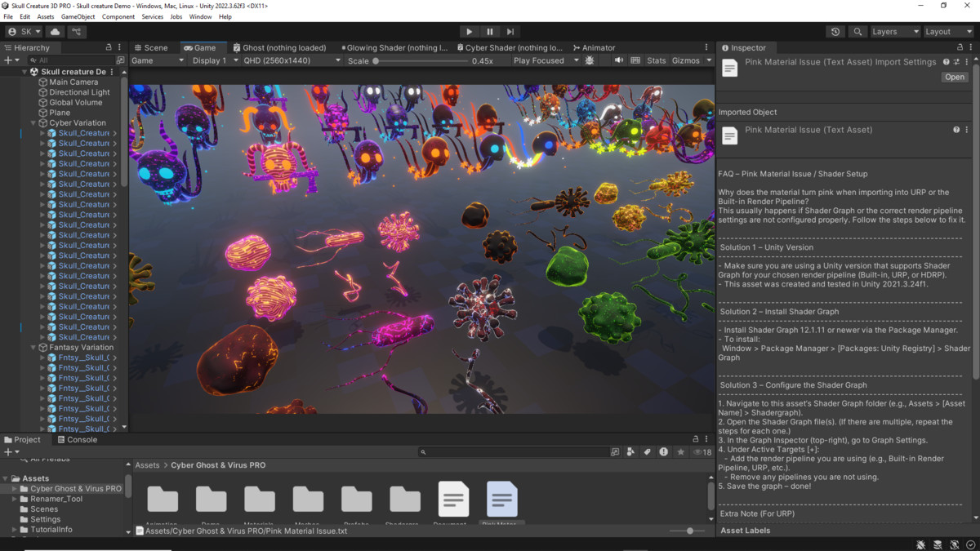Open the version control icon
Viewport: 980px width, 551px height.
(x=77, y=32)
